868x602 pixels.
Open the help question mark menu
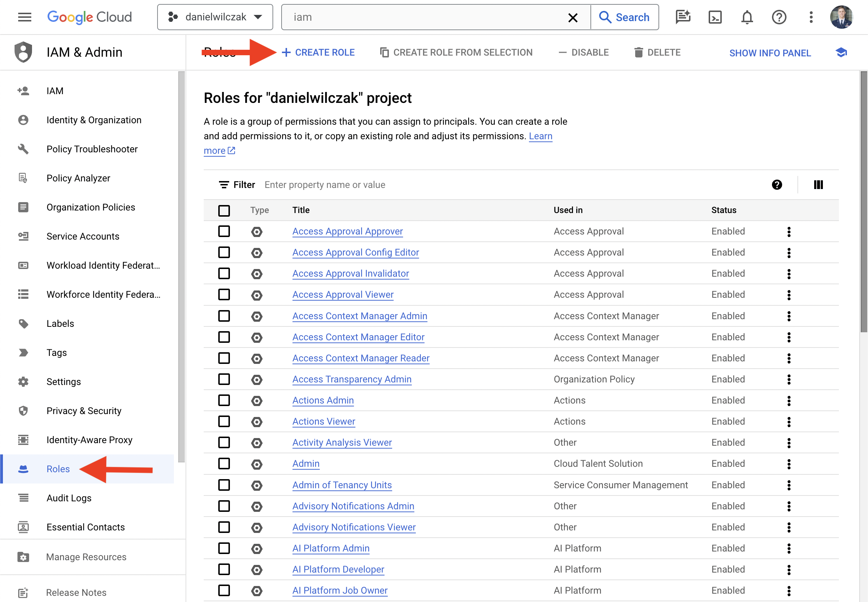coord(779,17)
